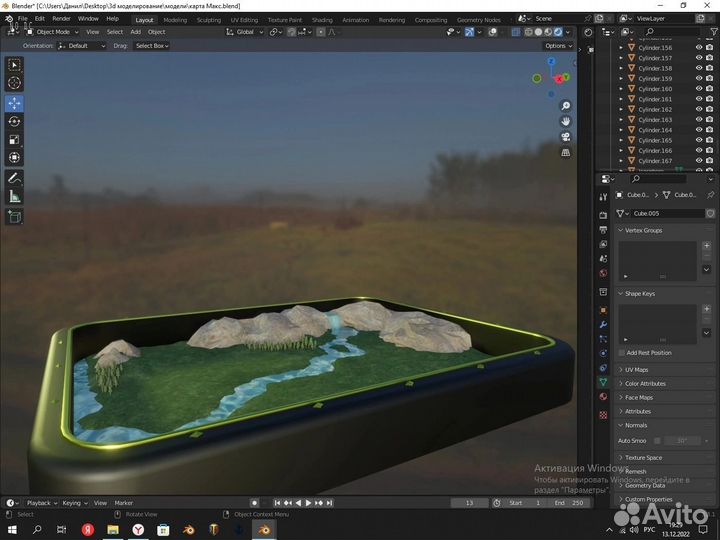Expand the Color Attributes panel
720x540 pixels.
click(645, 383)
